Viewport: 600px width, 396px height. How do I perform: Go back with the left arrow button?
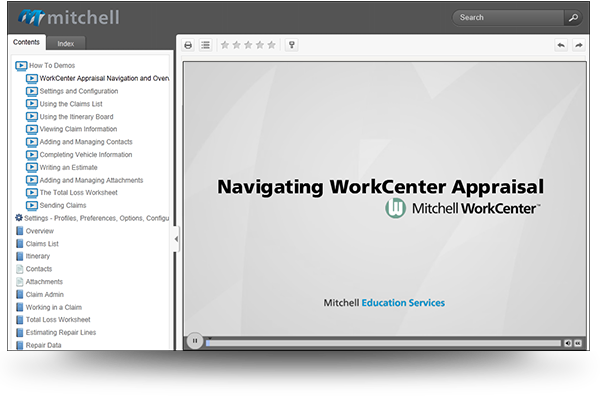click(x=561, y=45)
